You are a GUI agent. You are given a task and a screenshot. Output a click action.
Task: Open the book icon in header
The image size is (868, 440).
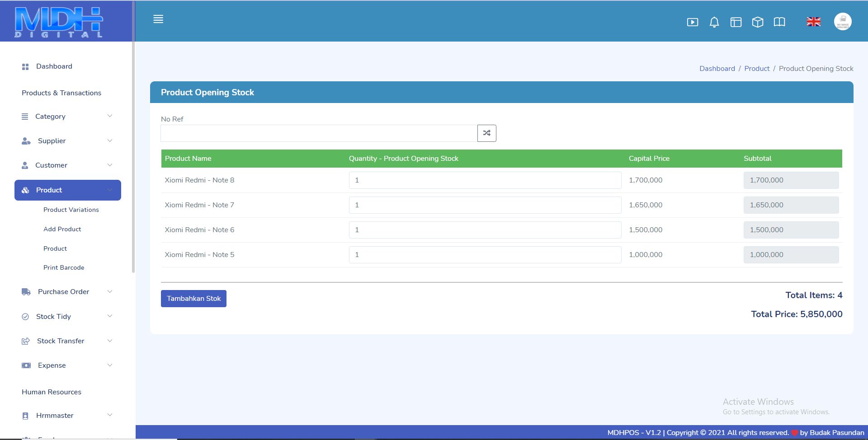click(x=779, y=22)
